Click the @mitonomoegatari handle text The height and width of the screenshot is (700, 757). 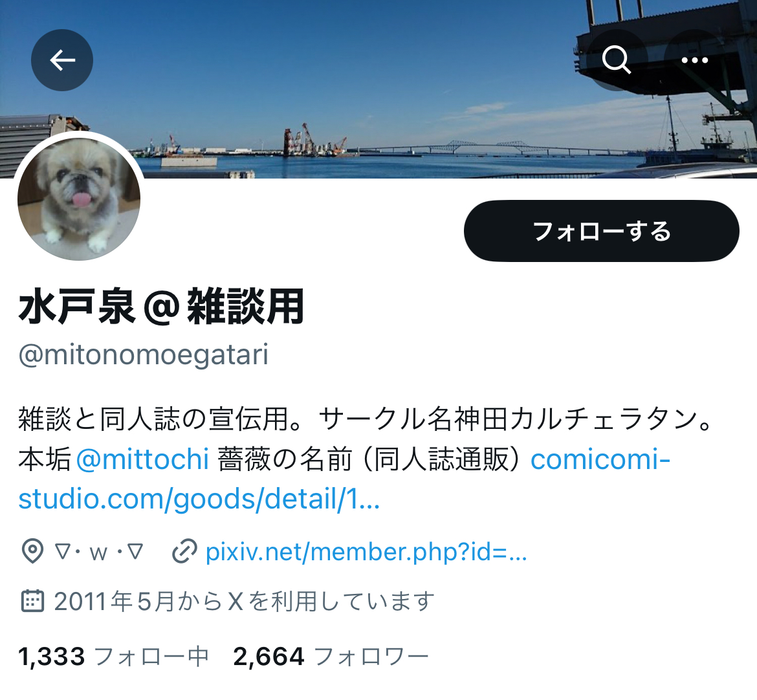tap(144, 355)
